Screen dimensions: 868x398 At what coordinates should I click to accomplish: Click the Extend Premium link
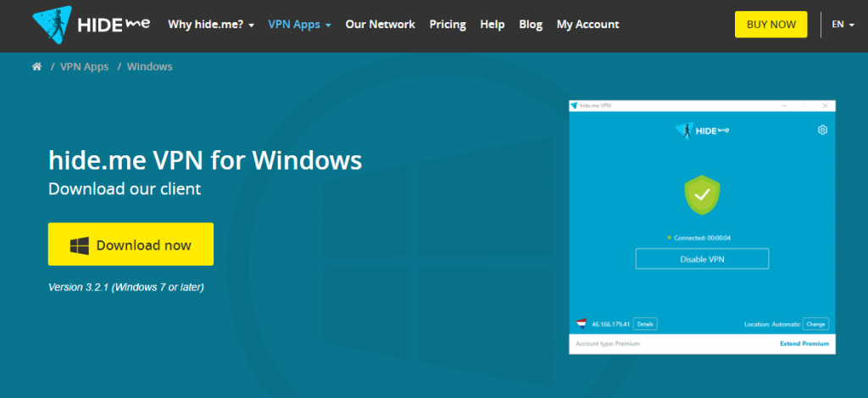[804, 344]
